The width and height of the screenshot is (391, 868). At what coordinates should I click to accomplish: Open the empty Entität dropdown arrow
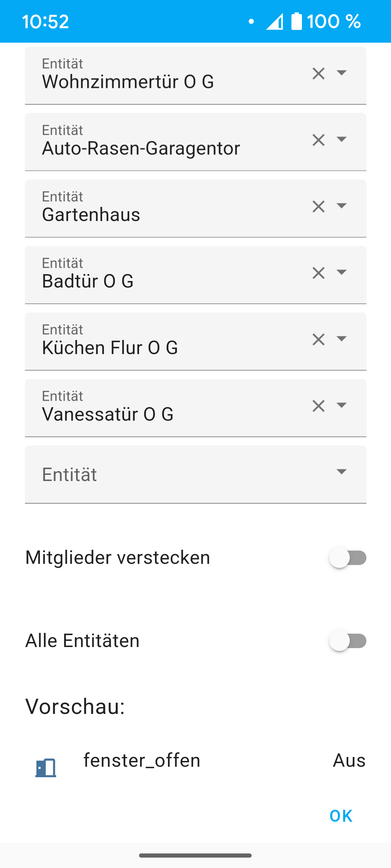[x=341, y=472]
